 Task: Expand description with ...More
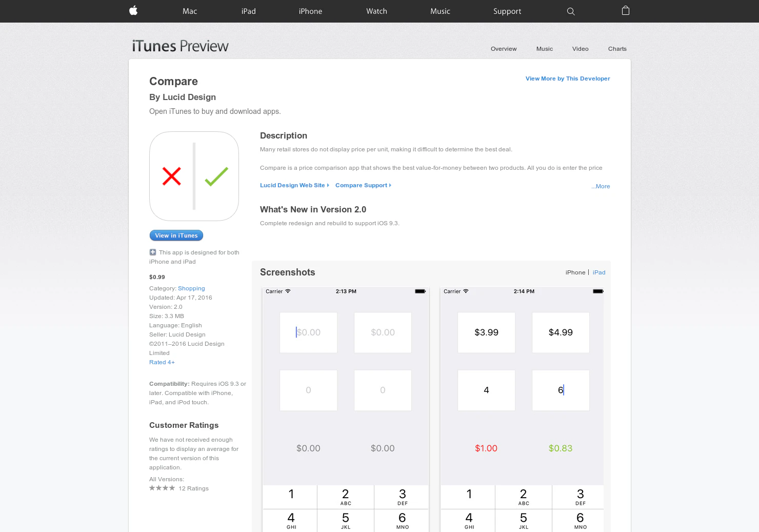(x=601, y=186)
